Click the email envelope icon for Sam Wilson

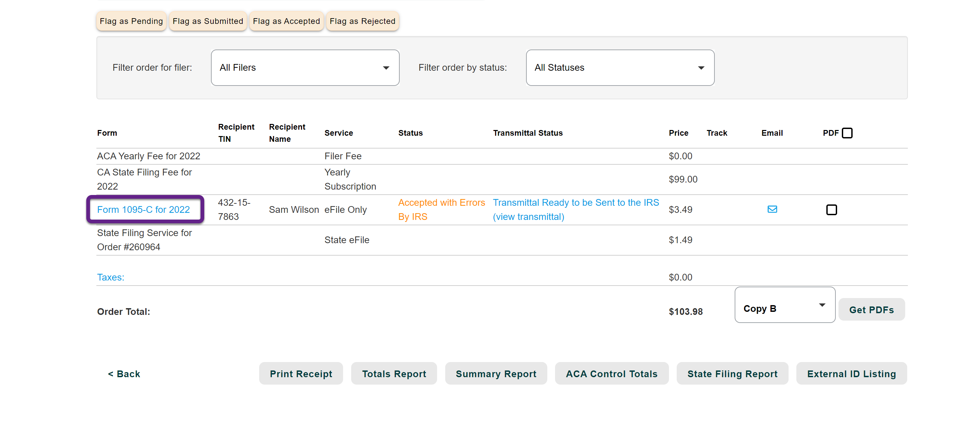point(772,209)
